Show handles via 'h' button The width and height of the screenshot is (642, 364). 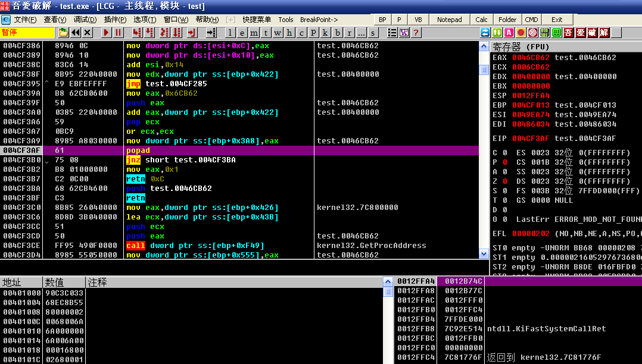click(x=289, y=33)
